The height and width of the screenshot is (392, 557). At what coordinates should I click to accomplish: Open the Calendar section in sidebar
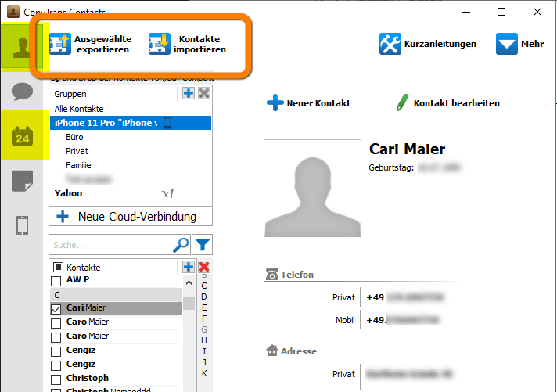tap(23, 136)
